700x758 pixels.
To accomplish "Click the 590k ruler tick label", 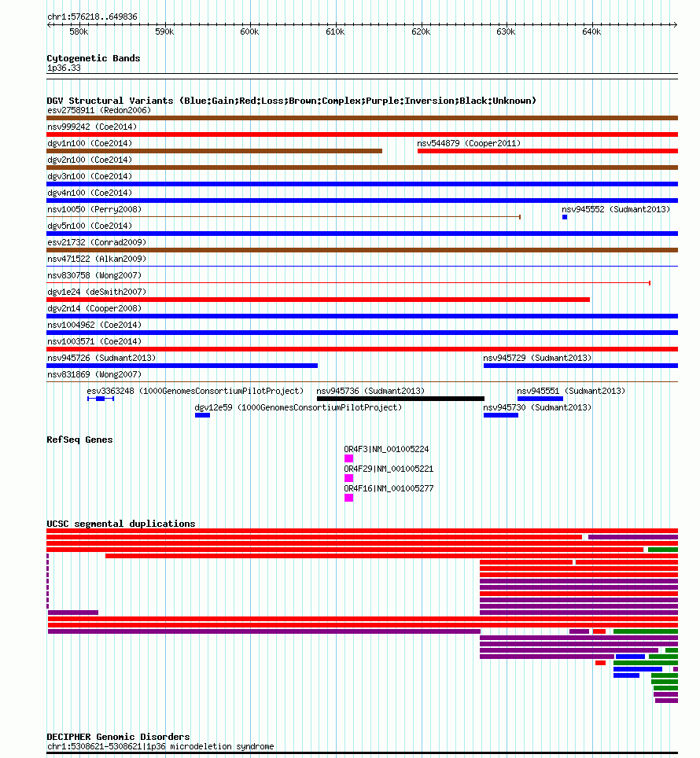I will coord(164,32).
